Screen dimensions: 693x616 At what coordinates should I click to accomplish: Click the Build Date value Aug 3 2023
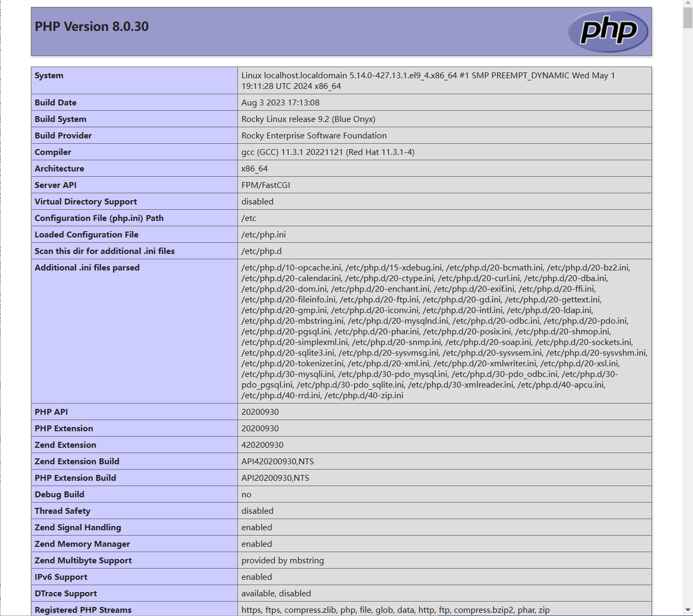pyautogui.click(x=280, y=103)
